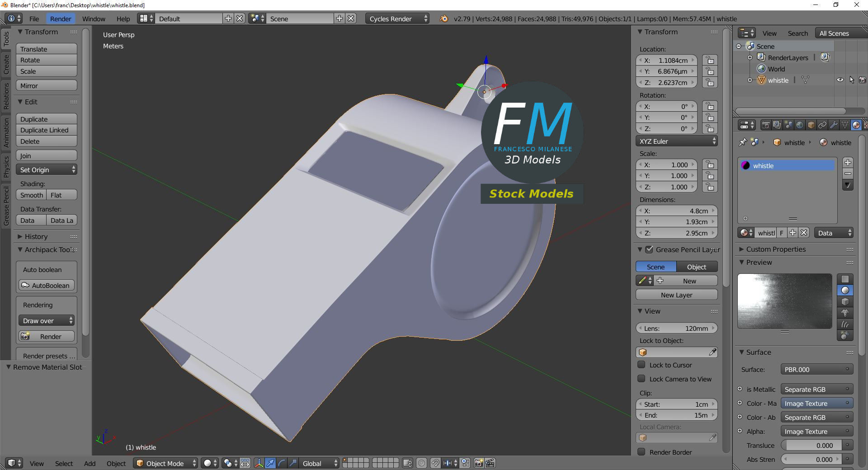
Task: Adjust the Abs Stren slider
Action: (811, 459)
